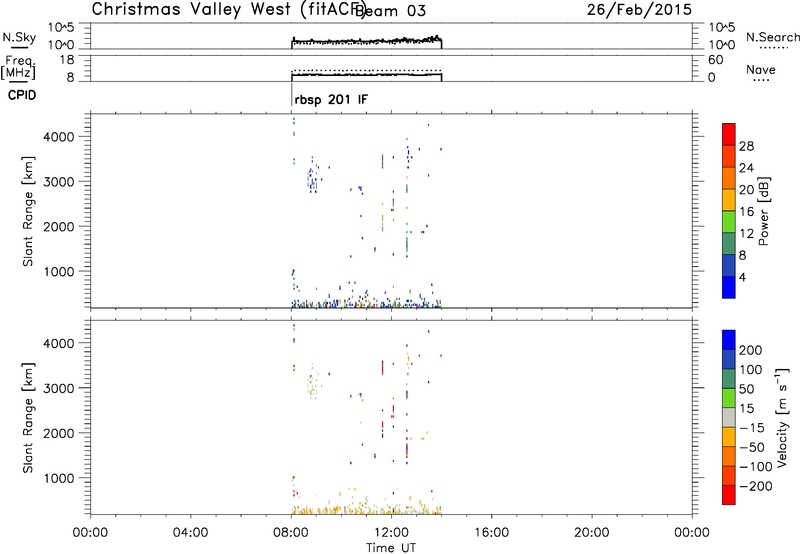
Task: Click the Freq. [MHz] axis label
Action: pos(18,67)
